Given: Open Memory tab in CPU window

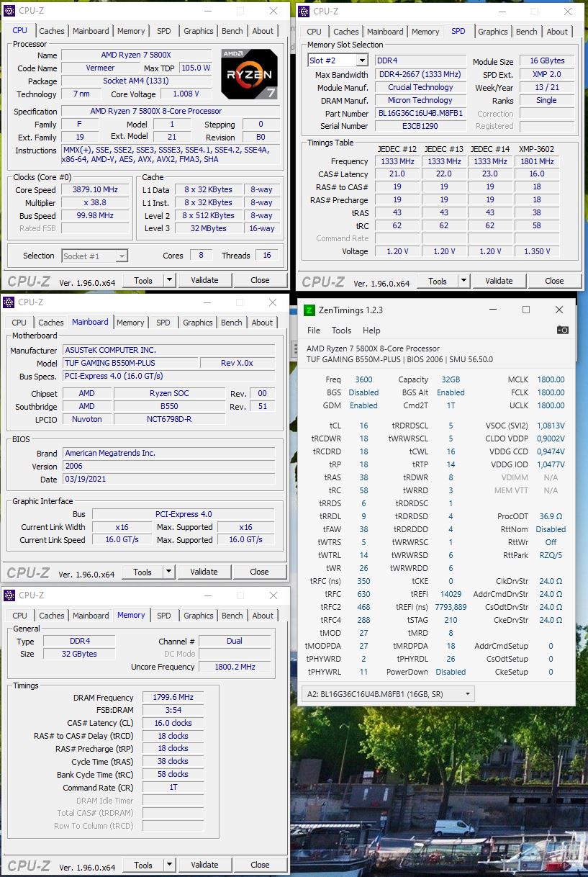Looking at the screenshot, I should point(131,31).
